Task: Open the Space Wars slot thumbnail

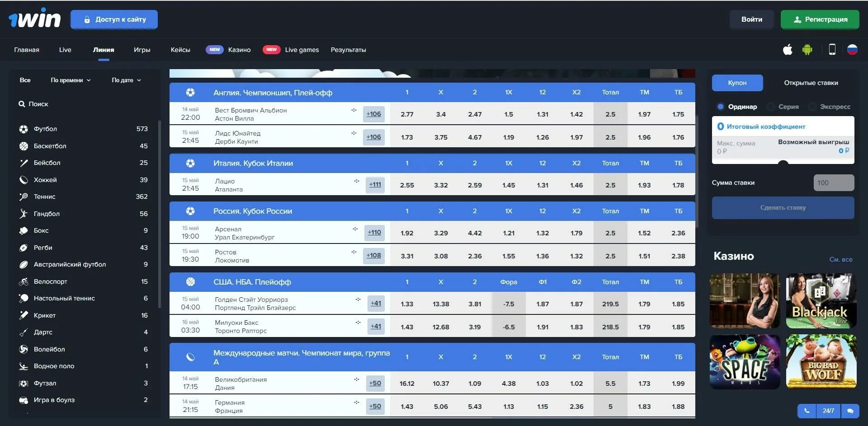Action: pyautogui.click(x=745, y=362)
